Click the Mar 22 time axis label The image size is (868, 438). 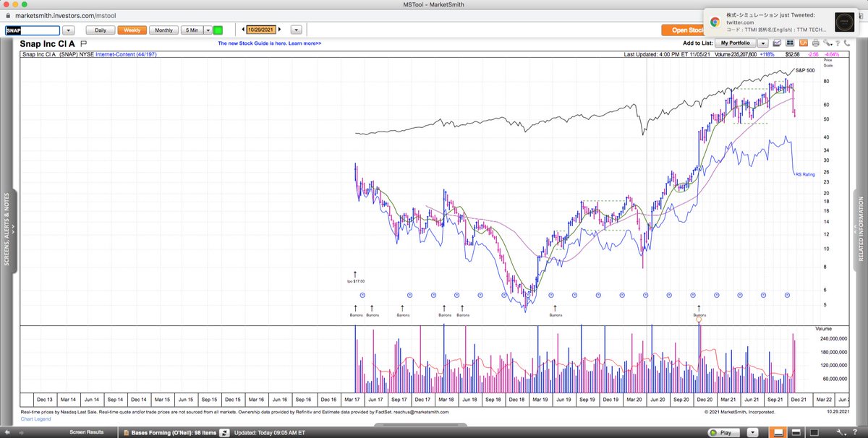(x=824, y=399)
